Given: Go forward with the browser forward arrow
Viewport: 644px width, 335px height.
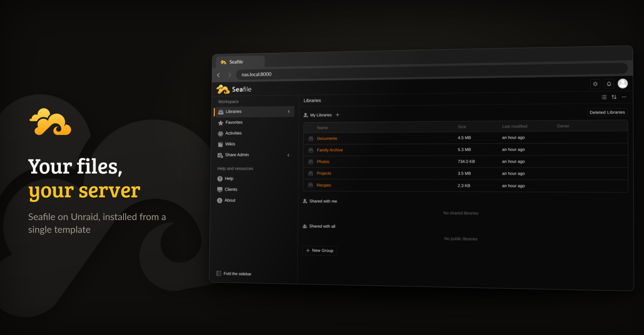Looking at the screenshot, I should point(230,75).
